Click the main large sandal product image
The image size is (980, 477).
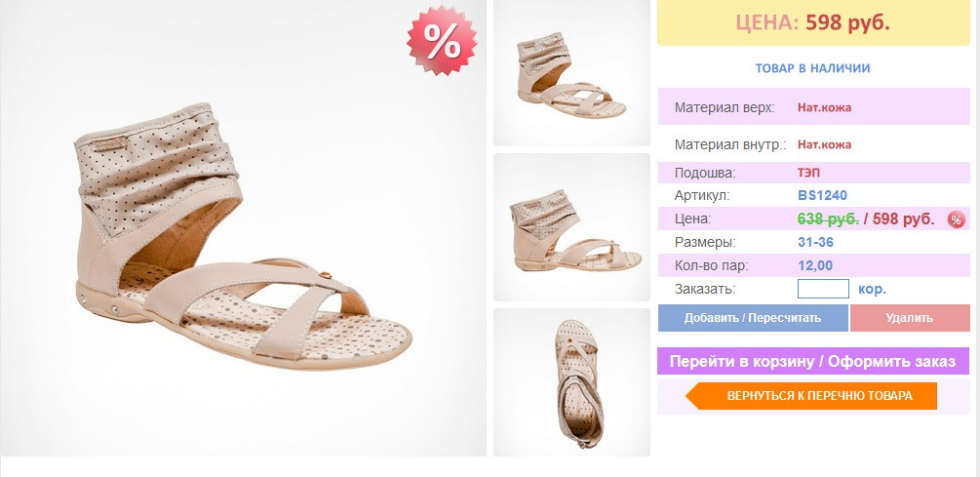click(243, 227)
